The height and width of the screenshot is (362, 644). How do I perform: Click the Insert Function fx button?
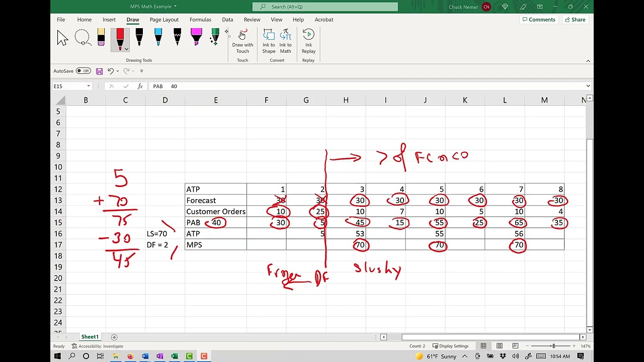140,86
